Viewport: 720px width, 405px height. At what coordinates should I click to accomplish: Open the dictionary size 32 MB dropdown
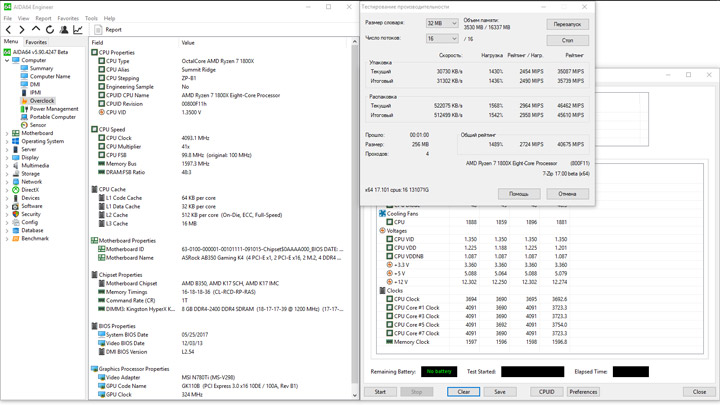pos(442,23)
